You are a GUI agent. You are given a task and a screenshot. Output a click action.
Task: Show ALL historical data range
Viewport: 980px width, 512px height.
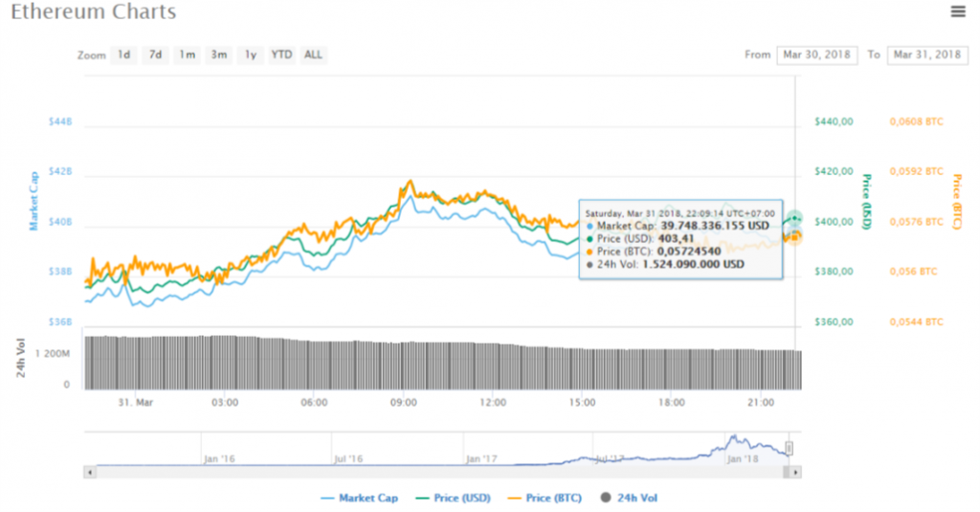pos(313,55)
